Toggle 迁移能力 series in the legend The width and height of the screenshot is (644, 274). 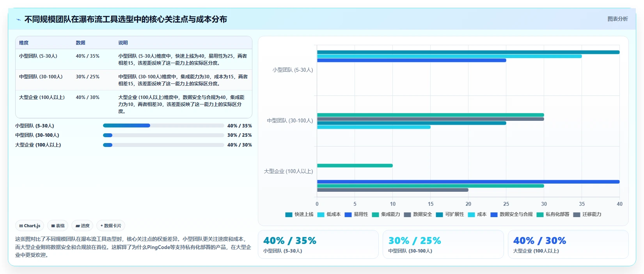click(x=587, y=214)
